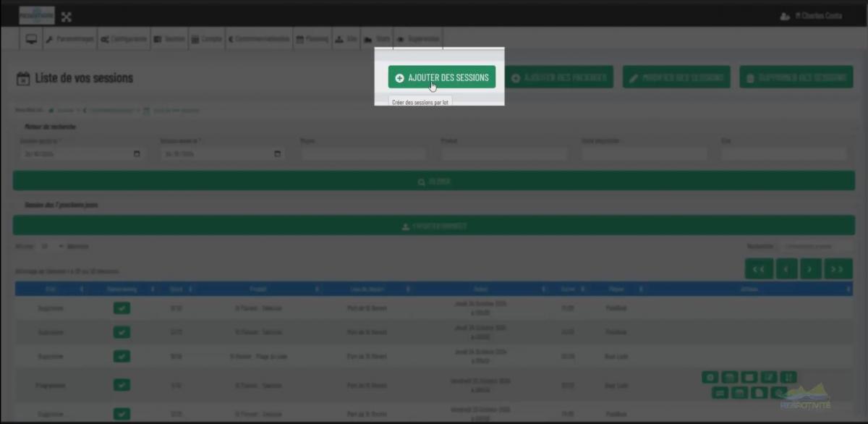The height and width of the screenshot is (424, 868).
Task: Open the Stats menu
Action: click(377, 39)
